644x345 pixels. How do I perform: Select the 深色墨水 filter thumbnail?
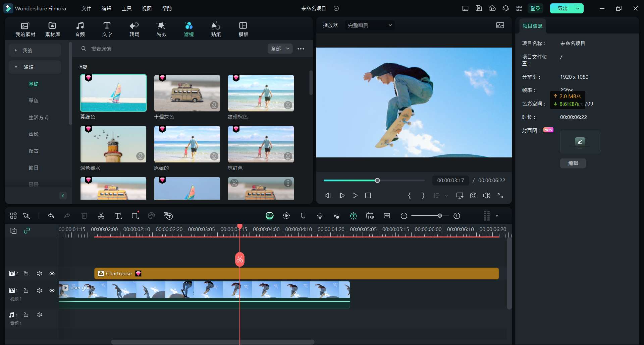point(113,144)
